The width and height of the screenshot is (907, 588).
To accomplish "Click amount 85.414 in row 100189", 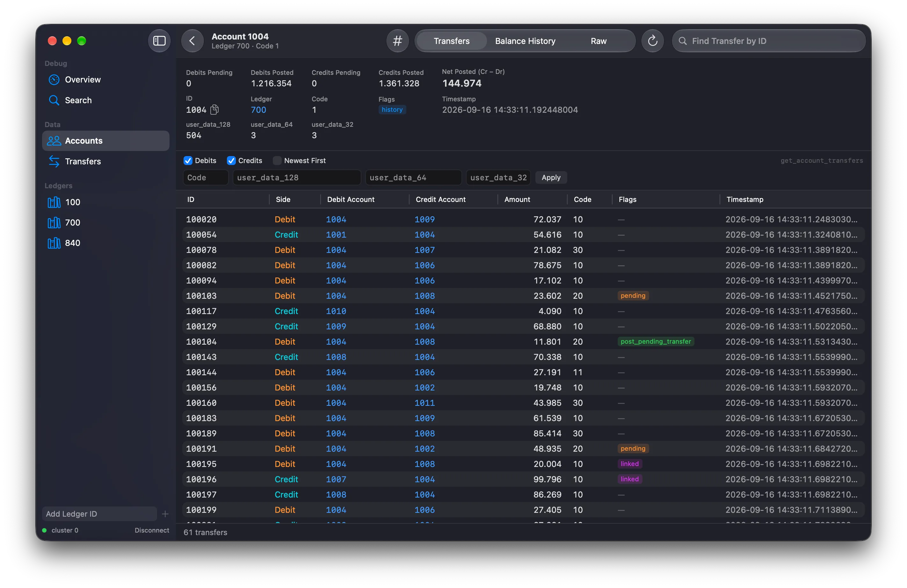I will 547,434.
